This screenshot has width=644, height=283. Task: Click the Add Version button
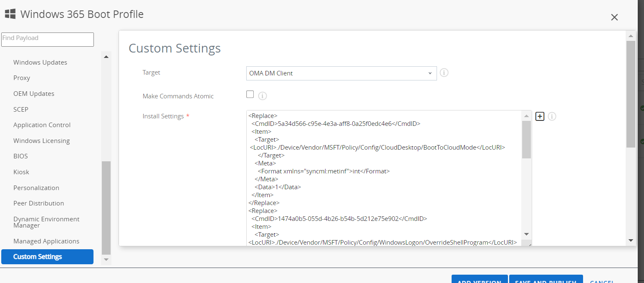point(479,280)
